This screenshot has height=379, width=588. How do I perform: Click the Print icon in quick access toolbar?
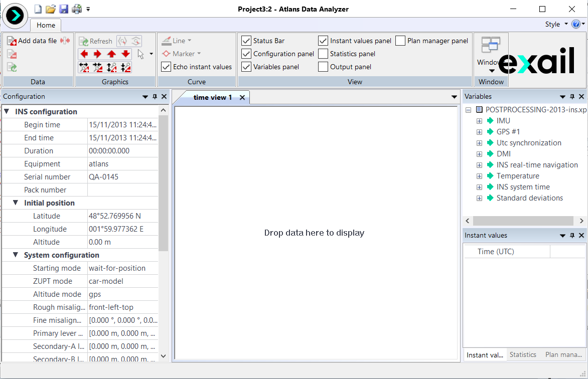point(76,9)
